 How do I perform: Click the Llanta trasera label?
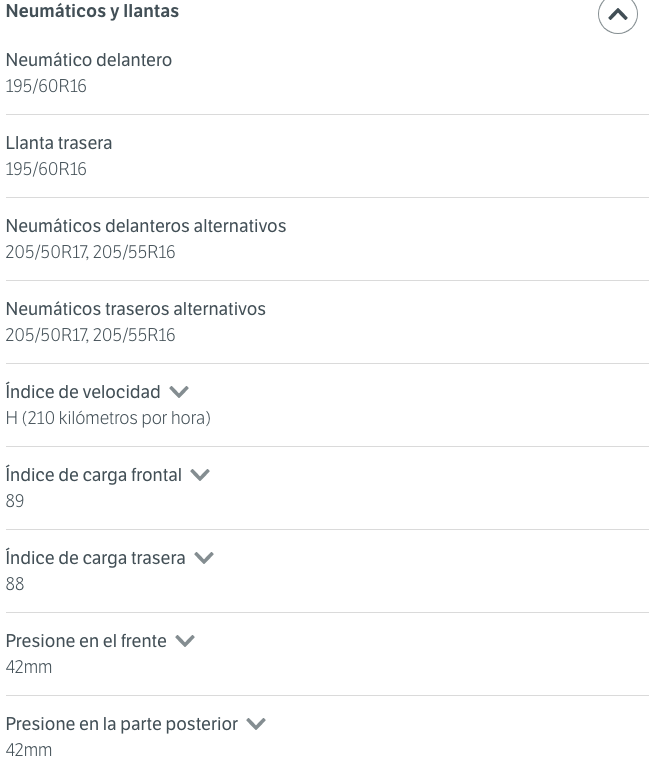click(x=59, y=143)
